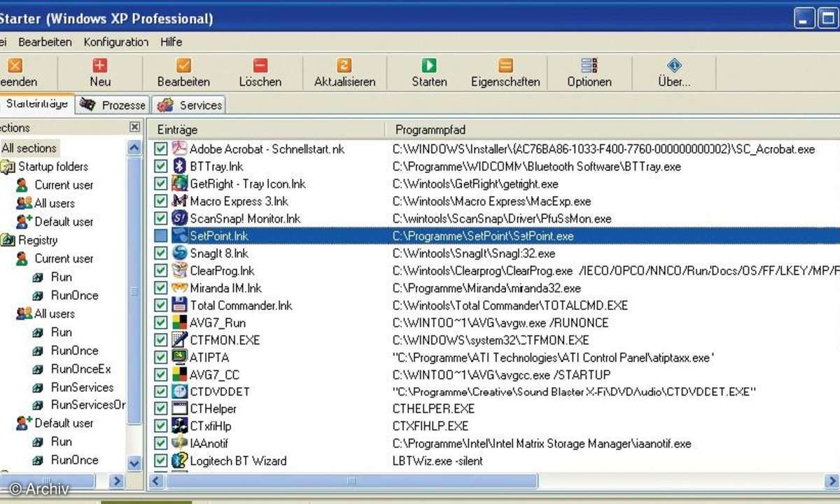Click the AVG7_CC entry icon
This screenshot has height=504, width=840.
(x=180, y=374)
